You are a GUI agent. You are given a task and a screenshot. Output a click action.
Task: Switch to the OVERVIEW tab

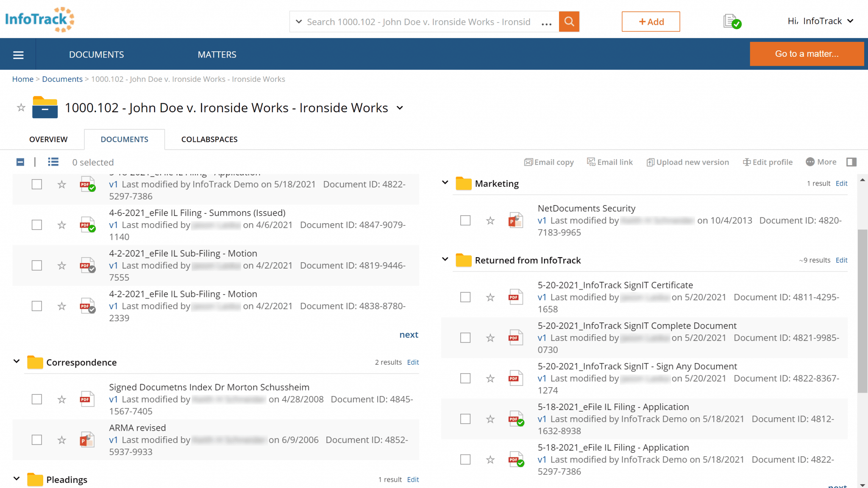[48, 139]
